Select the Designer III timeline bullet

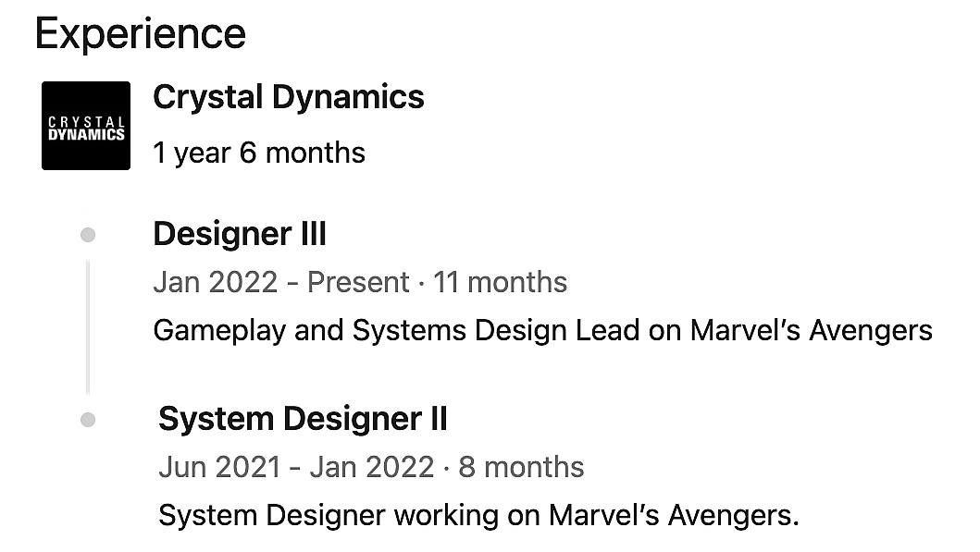[x=88, y=235]
